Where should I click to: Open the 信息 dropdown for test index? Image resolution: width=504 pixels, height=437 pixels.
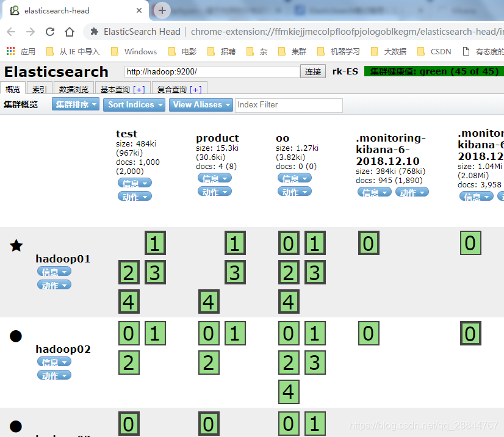coord(135,183)
